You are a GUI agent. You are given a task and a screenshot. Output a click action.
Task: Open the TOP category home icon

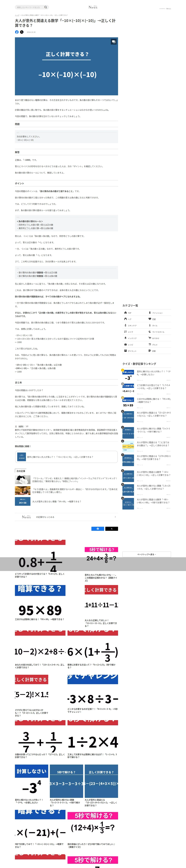click(126, 313)
